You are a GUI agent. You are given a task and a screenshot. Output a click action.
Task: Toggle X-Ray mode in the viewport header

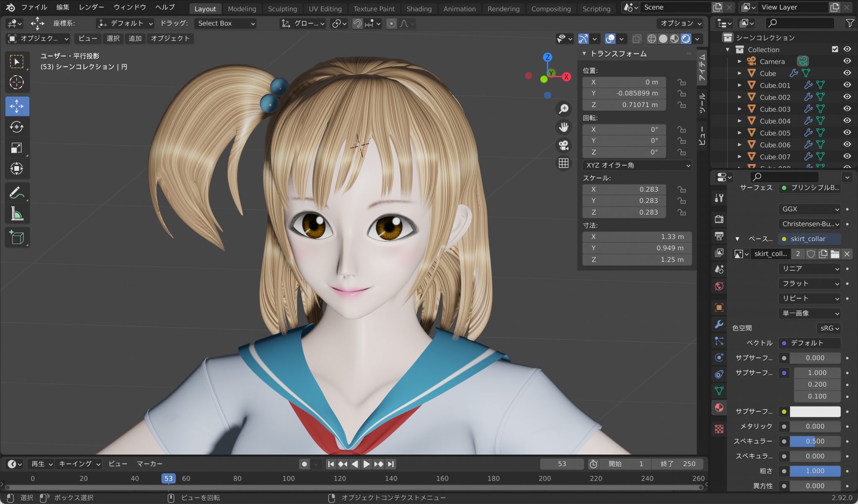637,39
